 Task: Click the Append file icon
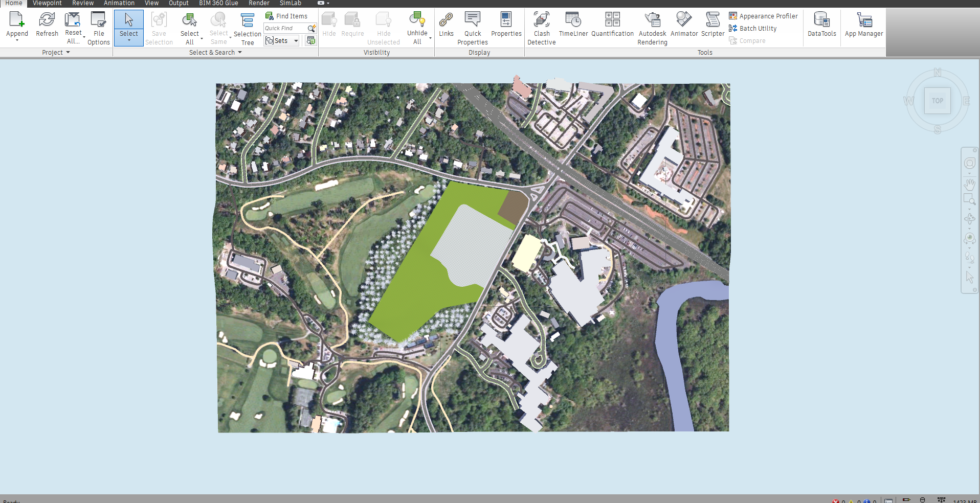tap(17, 19)
